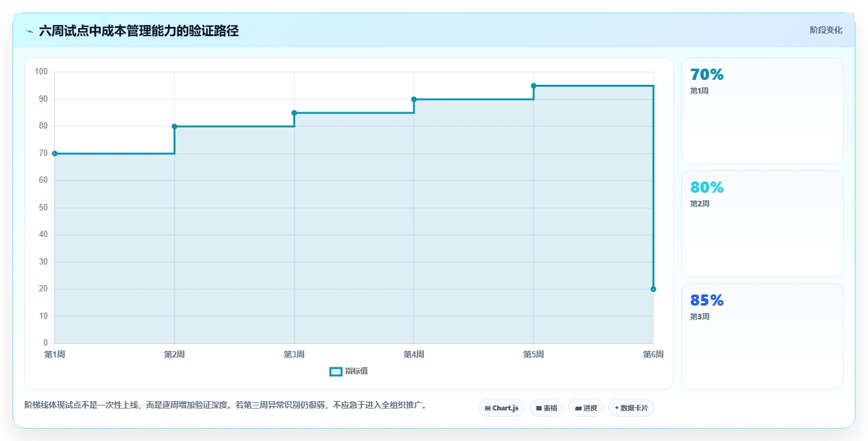Click the 阶段变化 label in header
Image resolution: width=868 pixels, height=441 pixels.
click(x=826, y=30)
